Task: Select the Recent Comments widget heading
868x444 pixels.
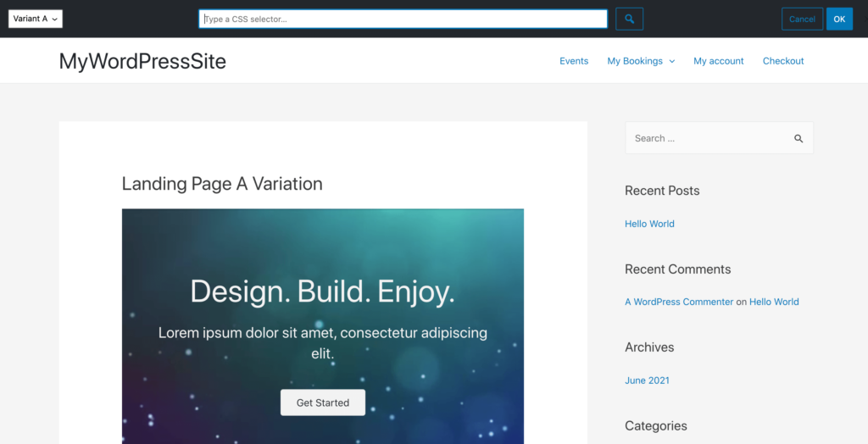Action: pyautogui.click(x=677, y=269)
